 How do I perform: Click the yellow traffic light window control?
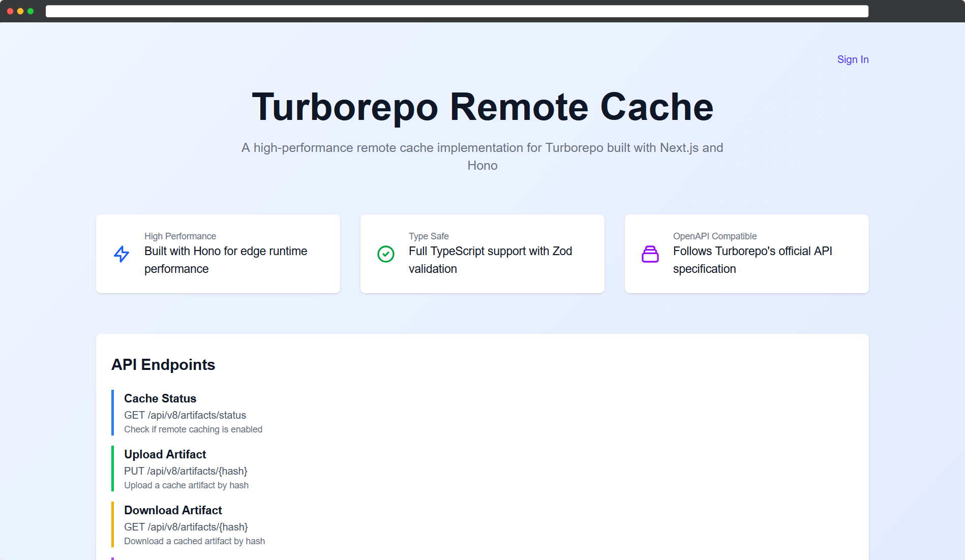coord(21,11)
